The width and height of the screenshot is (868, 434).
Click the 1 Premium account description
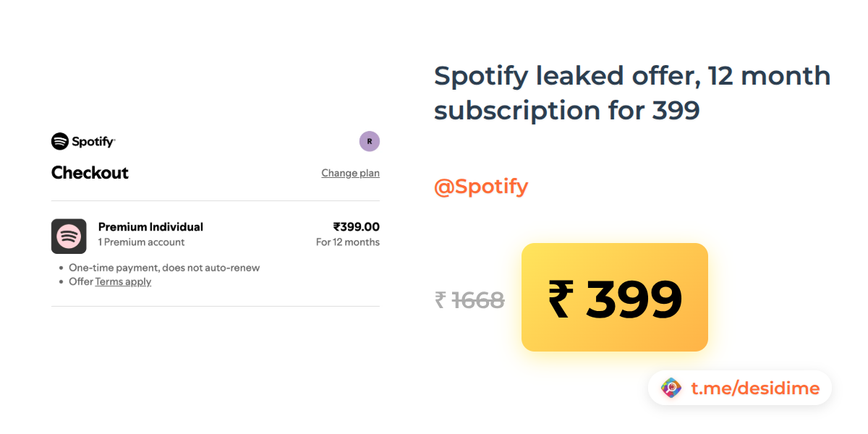click(x=141, y=242)
